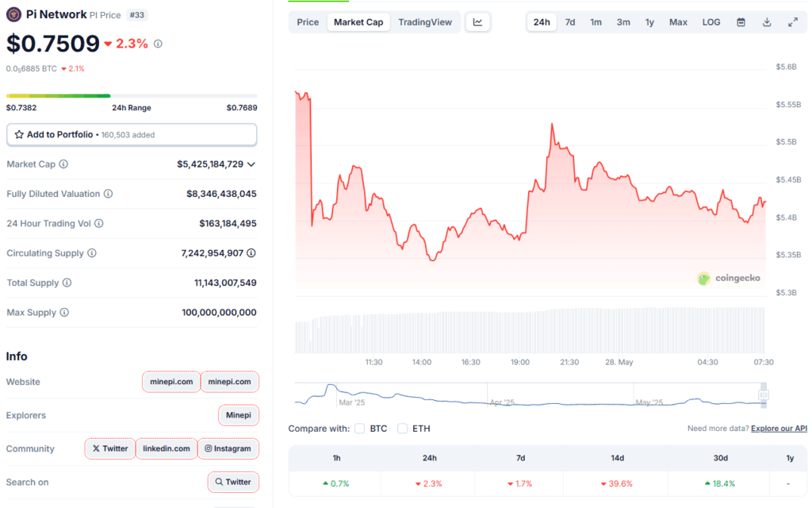This screenshot has height=508, width=812.
Task: Switch to Price chart tab
Action: click(x=308, y=22)
